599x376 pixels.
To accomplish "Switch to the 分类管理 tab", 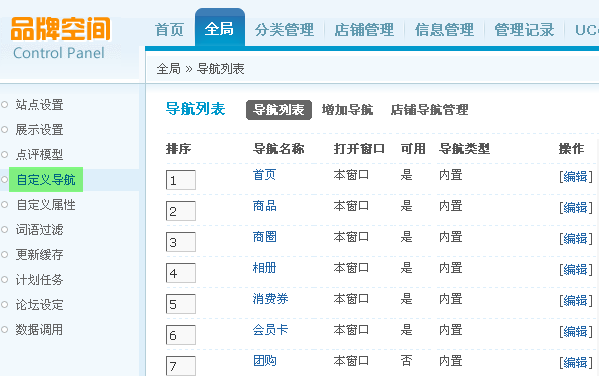I will coord(284,30).
